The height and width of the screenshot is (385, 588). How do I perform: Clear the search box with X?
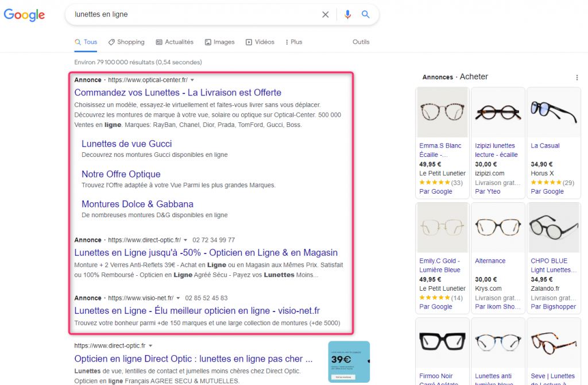pos(325,14)
